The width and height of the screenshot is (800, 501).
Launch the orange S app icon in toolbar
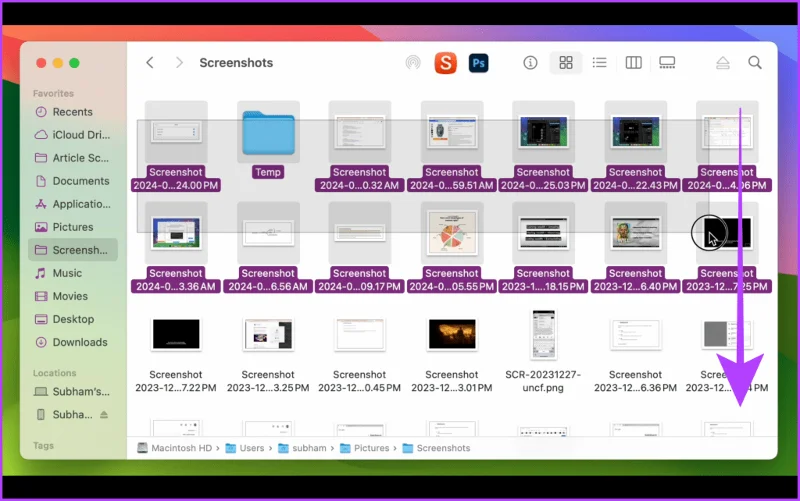coord(445,63)
